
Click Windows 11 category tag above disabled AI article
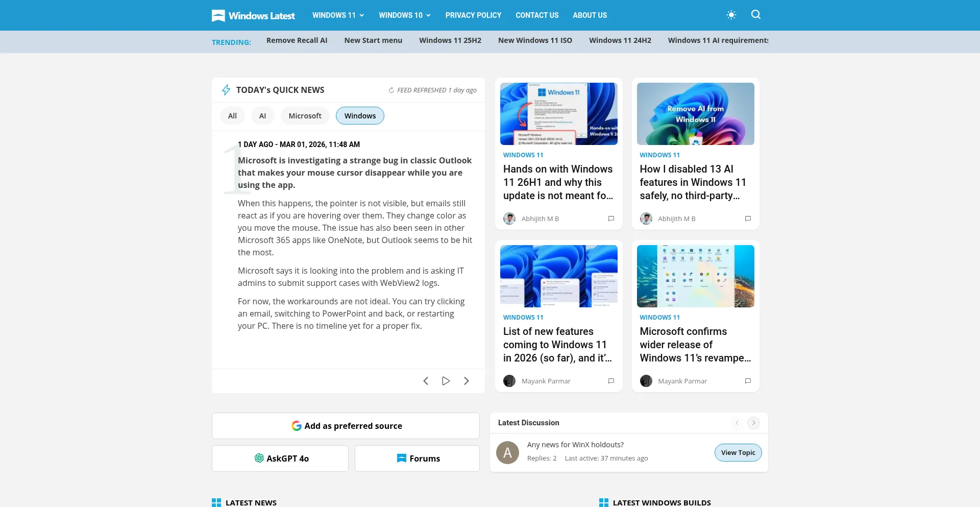tap(659, 155)
